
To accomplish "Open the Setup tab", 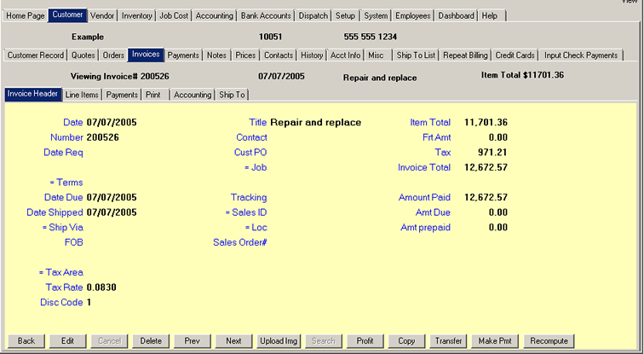I will [345, 15].
